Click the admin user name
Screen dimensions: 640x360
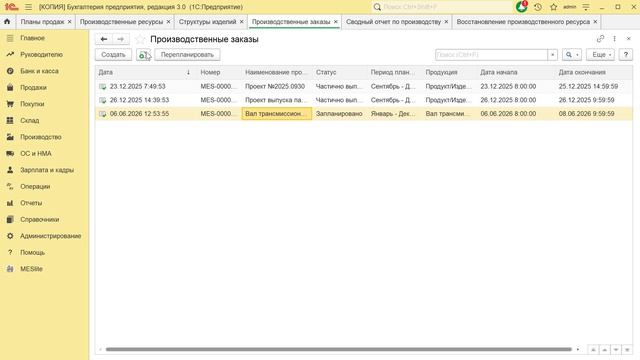tap(569, 7)
